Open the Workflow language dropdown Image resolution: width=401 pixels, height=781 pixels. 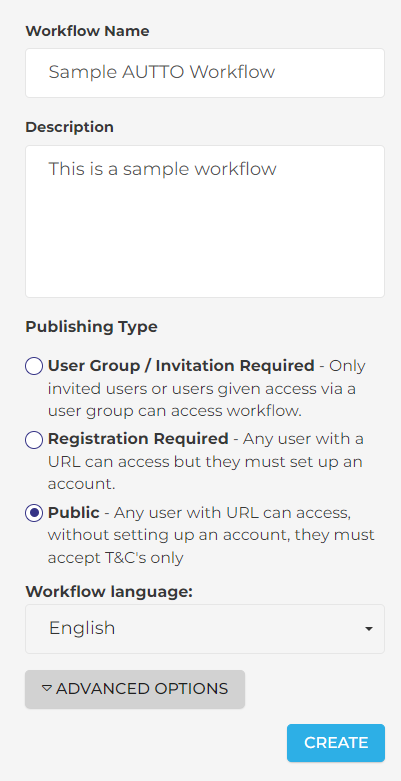click(x=205, y=629)
